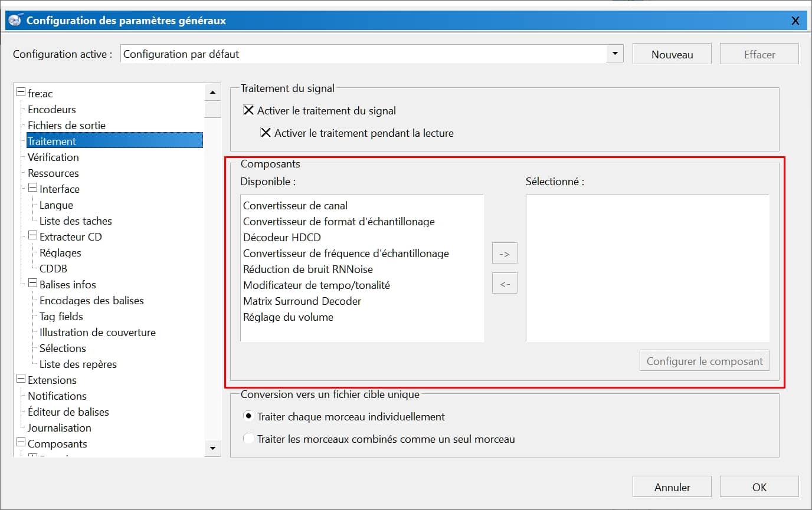Open Vérification settings page
Image resolution: width=812 pixels, height=510 pixels.
point(53,157)
